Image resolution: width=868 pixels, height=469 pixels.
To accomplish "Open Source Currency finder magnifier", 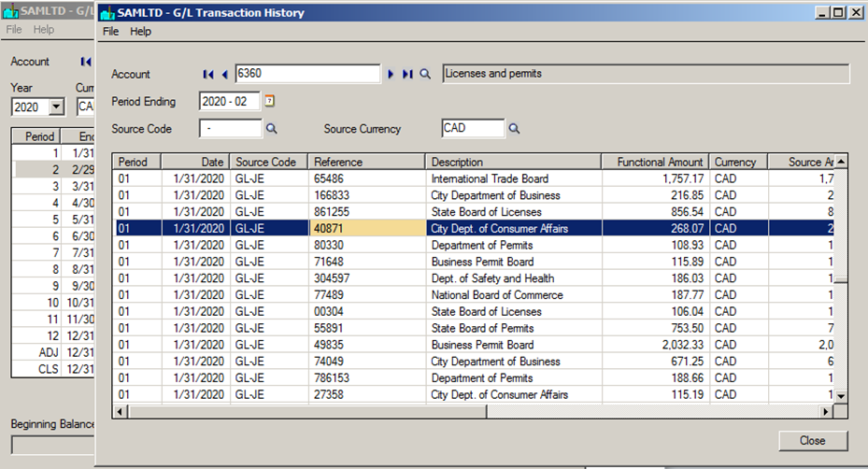I will pyautogui.click(x=514, y=129).
